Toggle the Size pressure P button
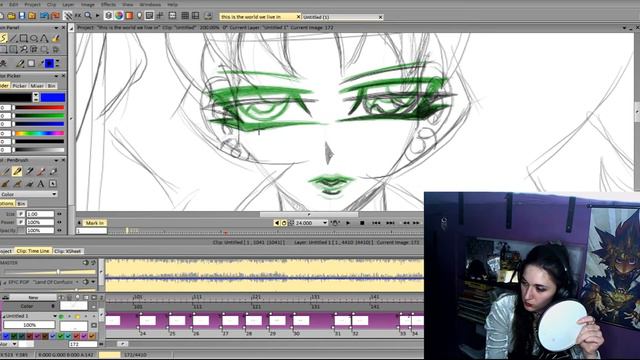Viewport: 640px width, 360px height. tap(21, 214)
